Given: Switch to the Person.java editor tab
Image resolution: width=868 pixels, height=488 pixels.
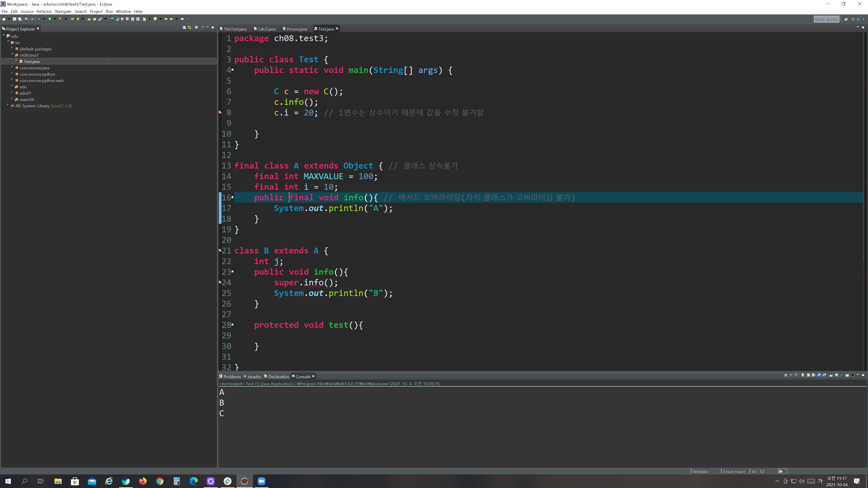Looking at the screenshot, I should tap(296, 29).
